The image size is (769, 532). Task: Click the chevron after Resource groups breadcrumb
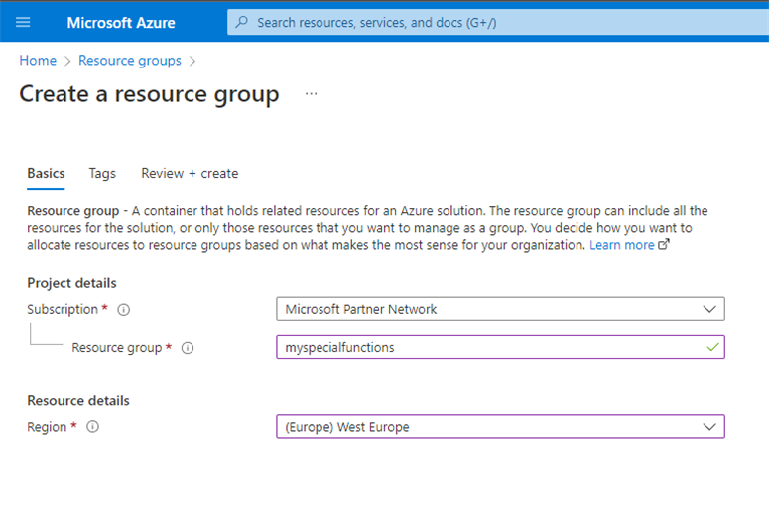coord(192,61)
